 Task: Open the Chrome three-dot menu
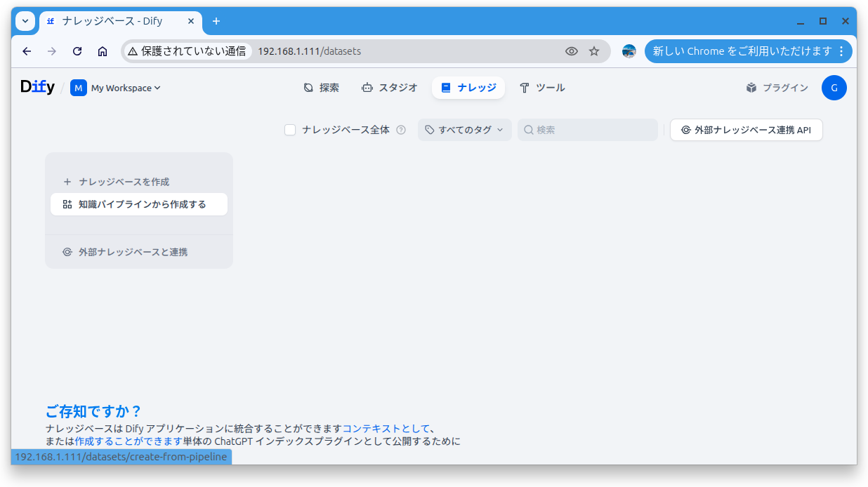tap(841, 51)
